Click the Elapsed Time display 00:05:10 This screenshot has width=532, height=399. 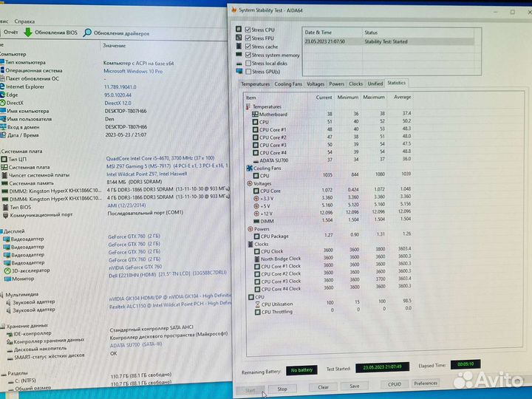pos(465,364)
